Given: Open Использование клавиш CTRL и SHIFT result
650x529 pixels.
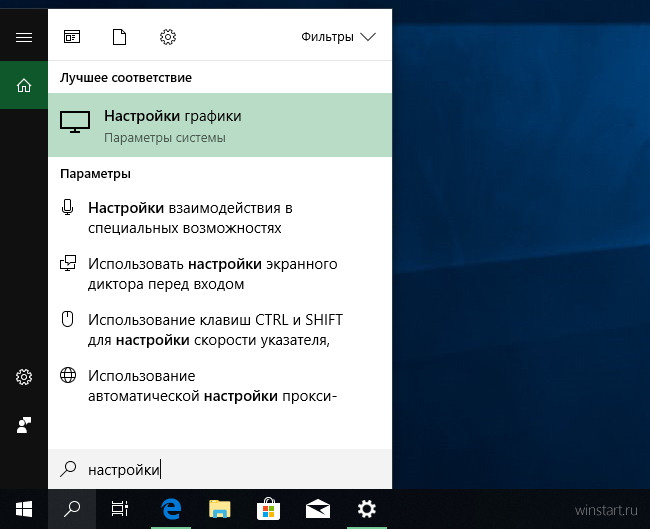Looking at the screenshot, I should coord(220,330).
